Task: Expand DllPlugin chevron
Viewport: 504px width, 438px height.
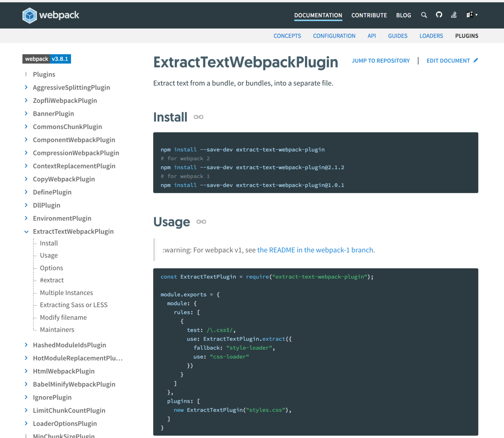Action: [x=26, y=205]
